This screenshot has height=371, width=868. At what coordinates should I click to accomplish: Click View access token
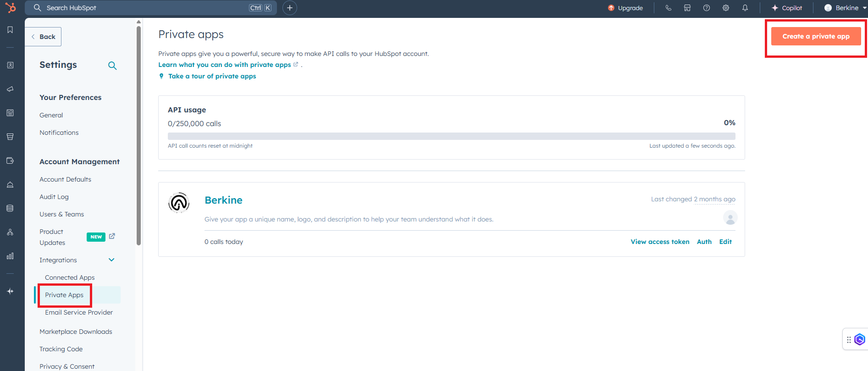coord(660,242)
